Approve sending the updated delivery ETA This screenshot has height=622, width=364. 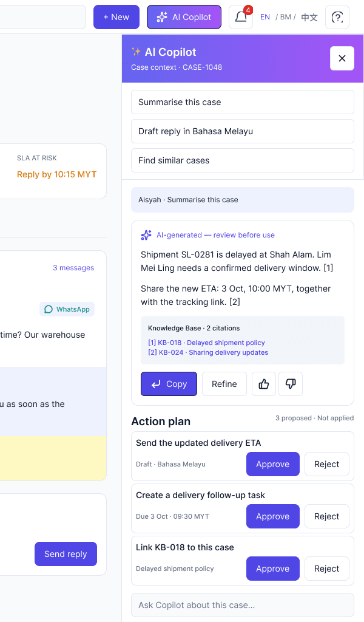click(x=273, y=464)
